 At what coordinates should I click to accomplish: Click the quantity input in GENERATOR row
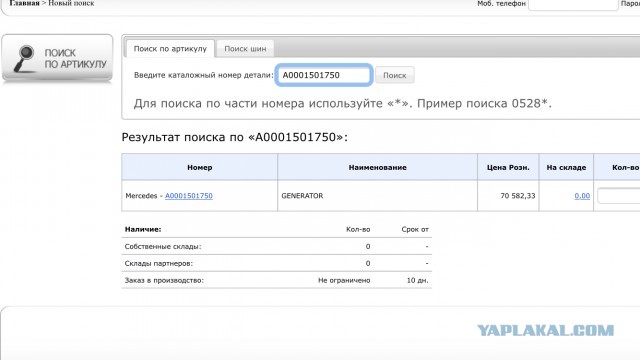tap(619, 196)
